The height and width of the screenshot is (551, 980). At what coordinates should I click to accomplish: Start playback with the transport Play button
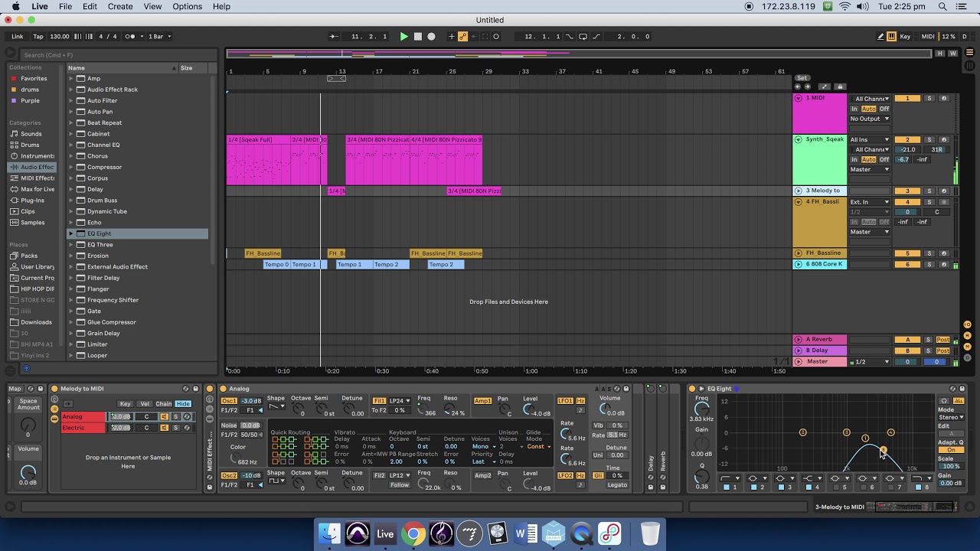point(403,36)
